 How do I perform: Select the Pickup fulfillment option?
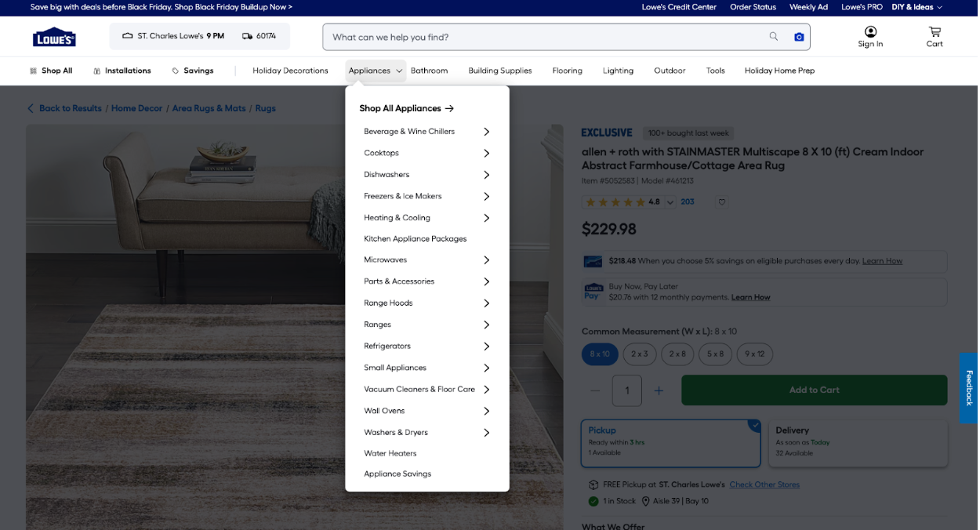click(x=671, y=443)
